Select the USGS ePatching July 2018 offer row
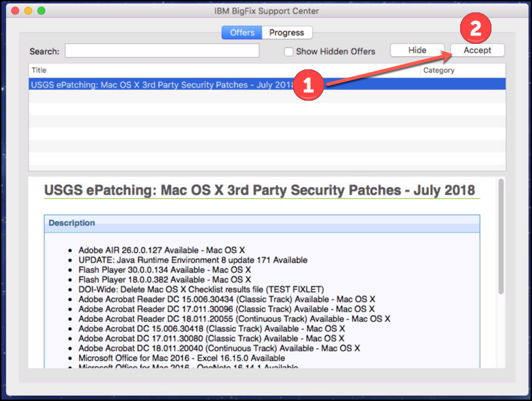Image resolution: width=532 pixels, height=401 pixels. (x=267, y=84)
